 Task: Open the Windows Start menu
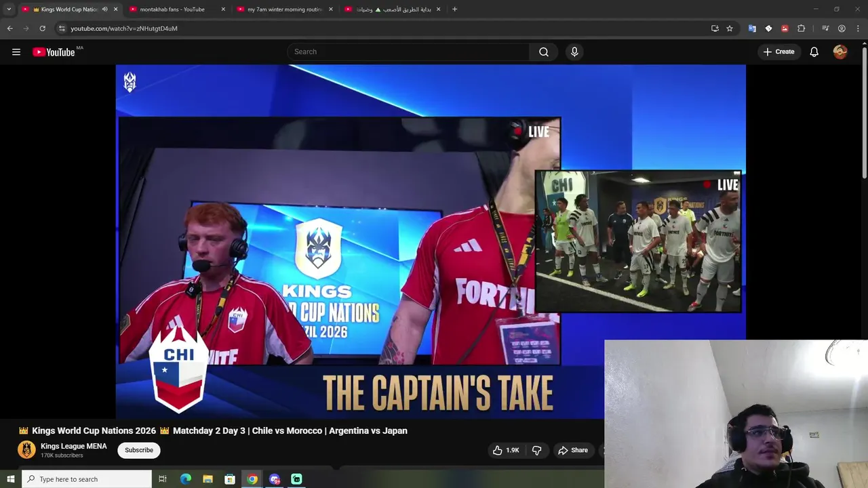point(10,479)
